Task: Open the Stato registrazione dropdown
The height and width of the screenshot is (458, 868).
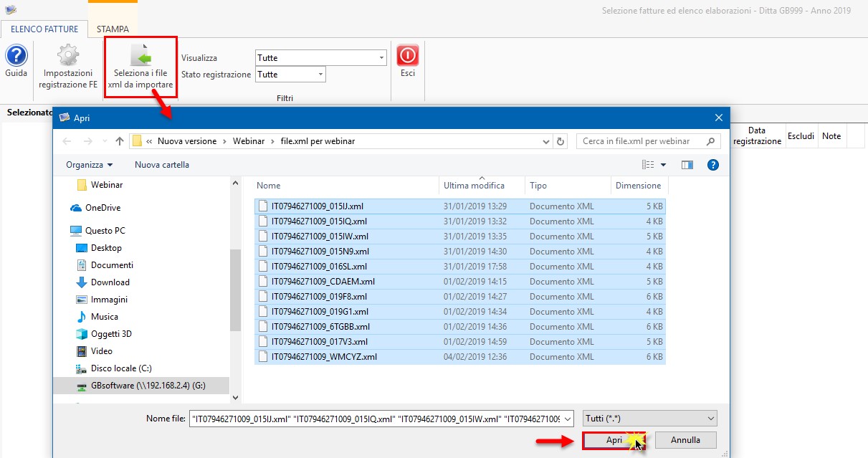Action: coord(290,75)
